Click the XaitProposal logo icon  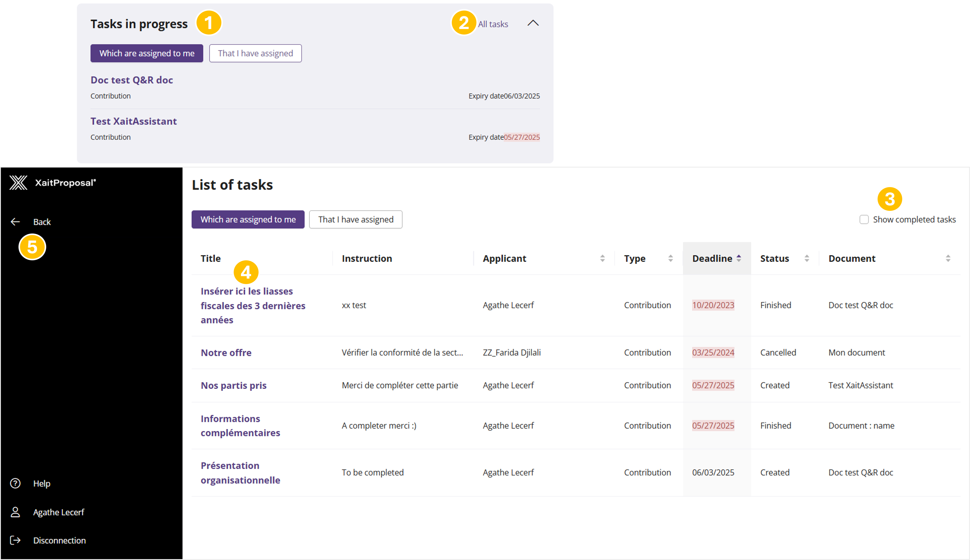[x=18, y=183]
